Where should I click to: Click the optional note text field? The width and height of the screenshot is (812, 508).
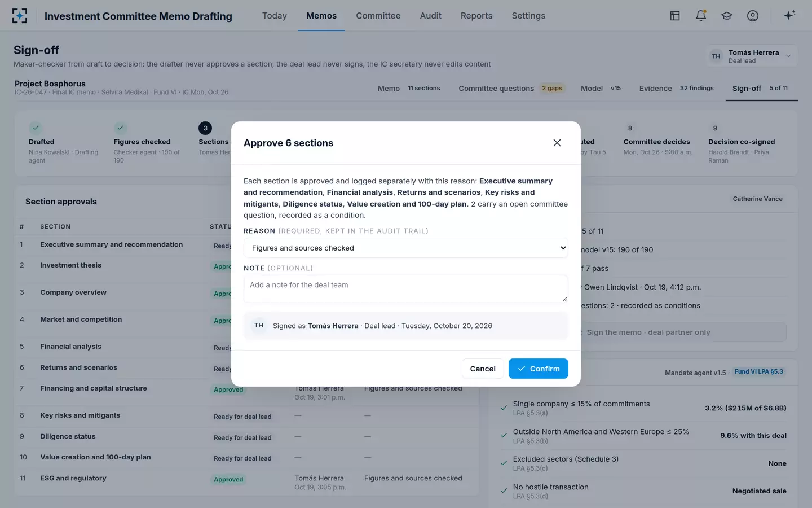point(405,288)
